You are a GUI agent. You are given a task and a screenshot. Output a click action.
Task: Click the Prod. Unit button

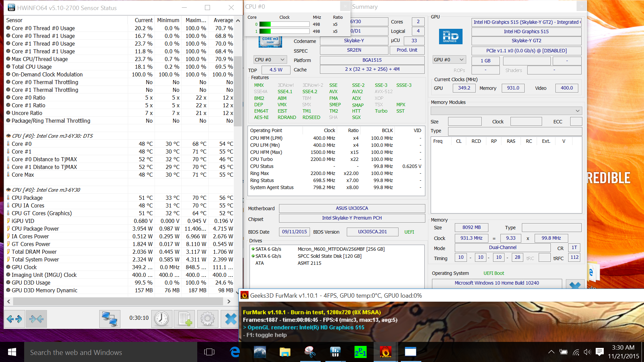click(x=407, y=50)
